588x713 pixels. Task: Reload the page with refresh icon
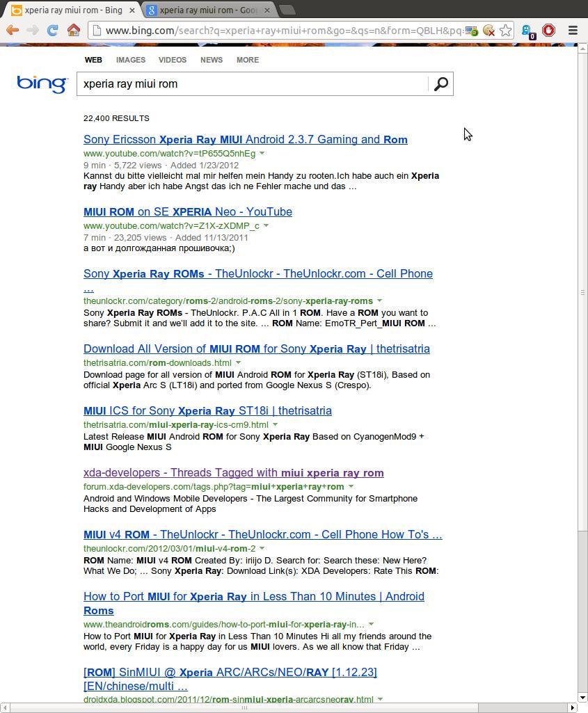[x=53, y=31]
